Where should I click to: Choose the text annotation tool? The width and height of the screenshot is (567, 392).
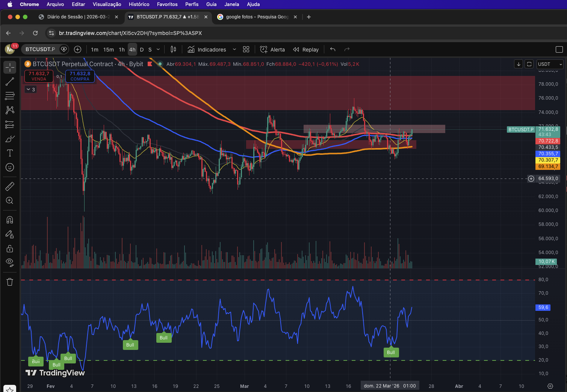coord(10,153)
